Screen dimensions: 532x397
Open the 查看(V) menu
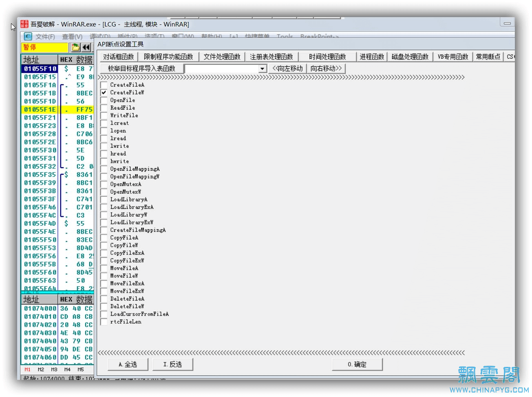[x=72, y=37]
